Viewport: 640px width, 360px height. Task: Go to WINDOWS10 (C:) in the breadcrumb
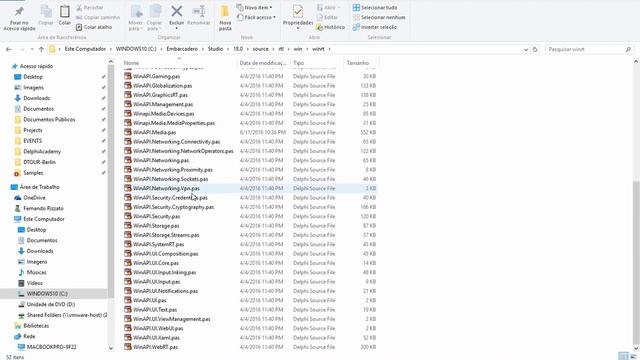(136, 49)
